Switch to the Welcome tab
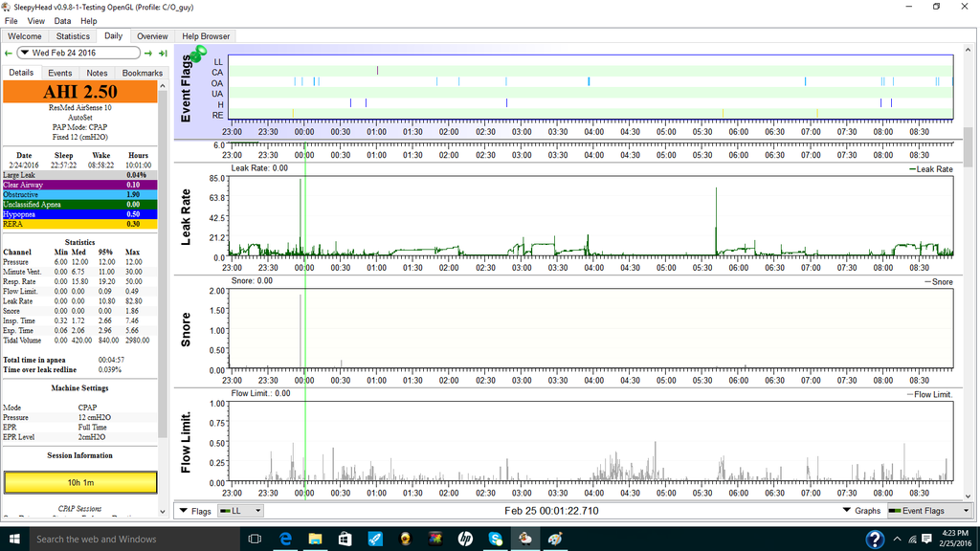980x551 pixels. pos(25,36)
